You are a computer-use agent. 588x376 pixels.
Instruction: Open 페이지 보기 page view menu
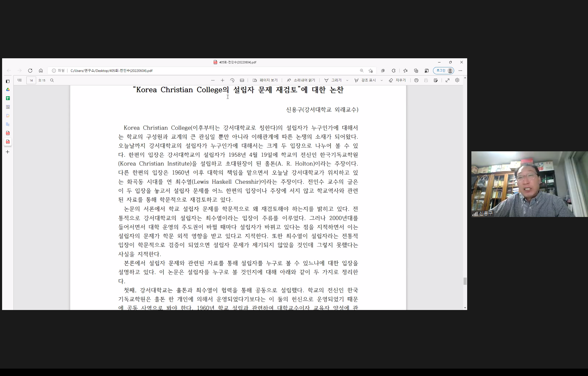[x=265, y=80]
